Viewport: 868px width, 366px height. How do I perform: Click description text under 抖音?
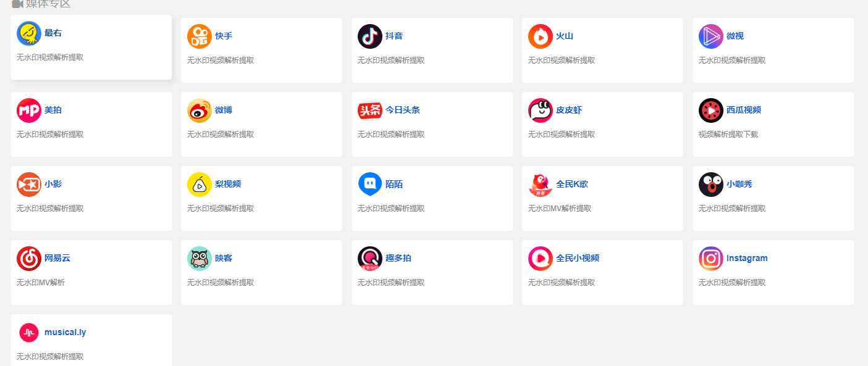click(x=391, y=60)
